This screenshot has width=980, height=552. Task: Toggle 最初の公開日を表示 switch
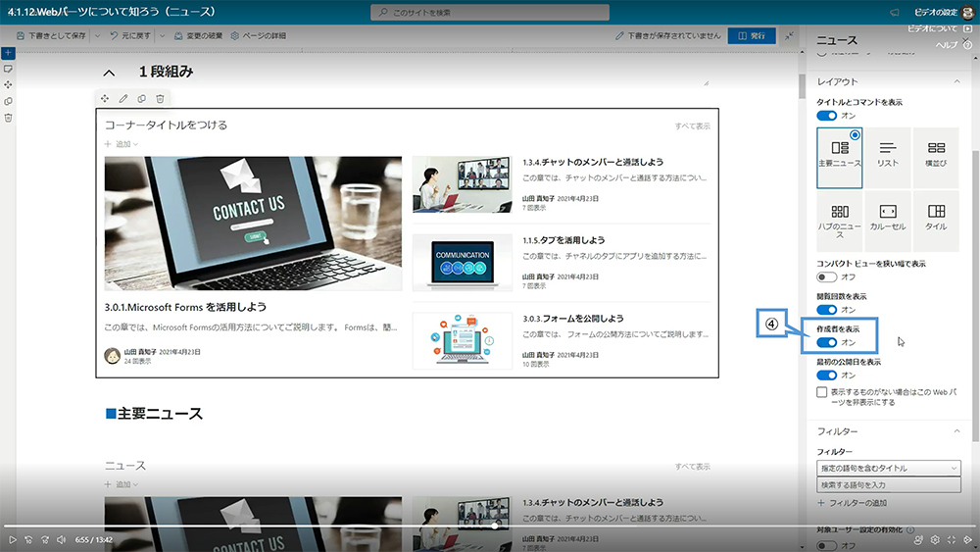coord(826,376)
